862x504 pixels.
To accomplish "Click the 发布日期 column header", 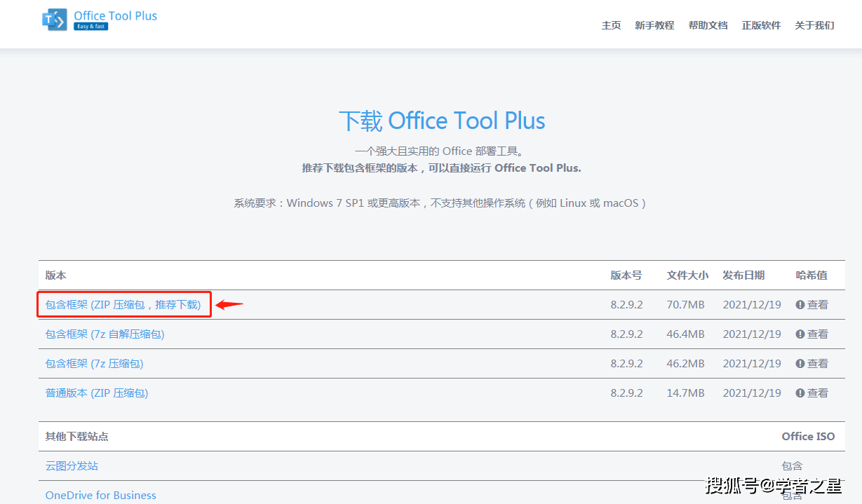I will pos(743,275).
